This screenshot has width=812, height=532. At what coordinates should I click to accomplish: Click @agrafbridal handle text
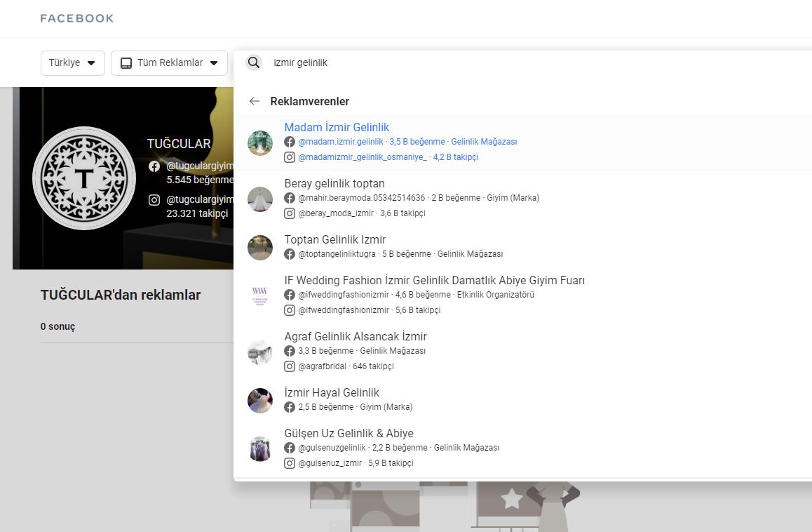coord(322,366)
